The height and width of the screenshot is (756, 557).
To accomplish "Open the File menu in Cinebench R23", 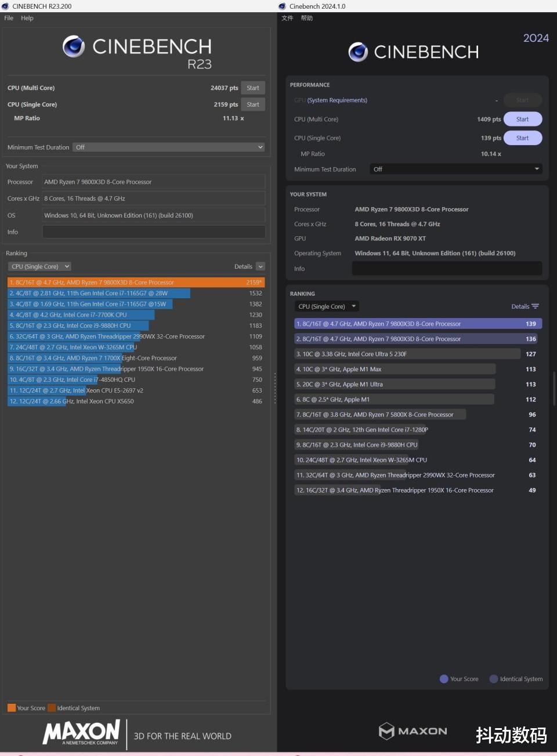I will [9, 18].
